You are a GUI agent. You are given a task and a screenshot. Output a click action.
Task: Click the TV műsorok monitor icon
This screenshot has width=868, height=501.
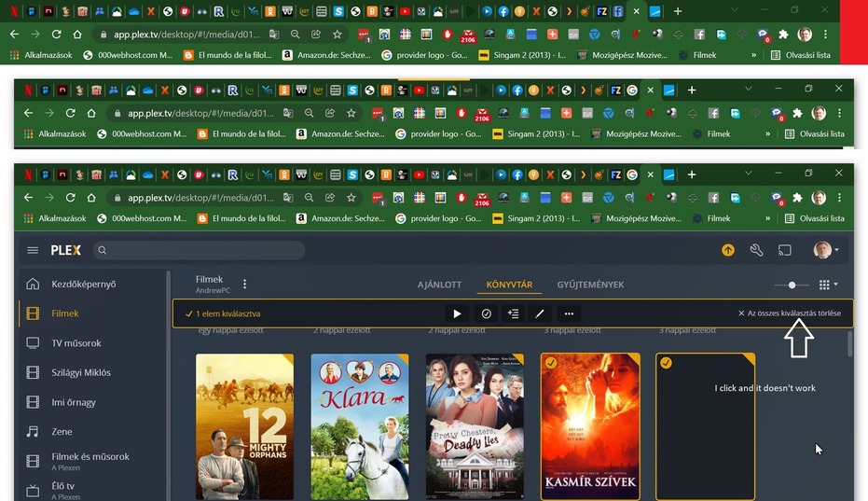[33, 343]
